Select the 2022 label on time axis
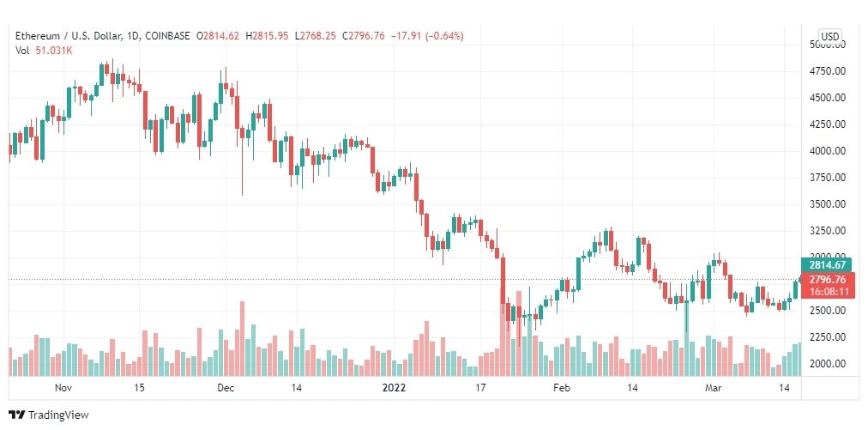The width and height of the screenshot is (868, 430). point(395,387)
